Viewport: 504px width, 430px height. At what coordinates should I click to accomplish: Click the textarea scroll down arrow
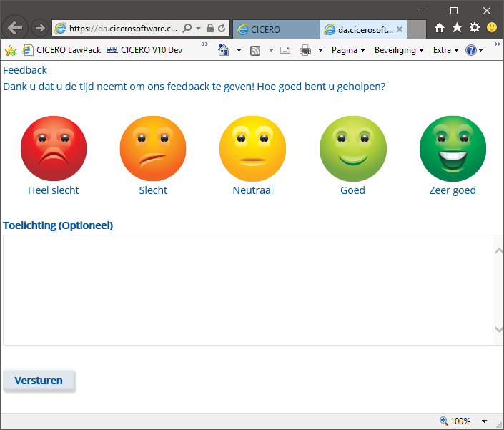(498, 329)
